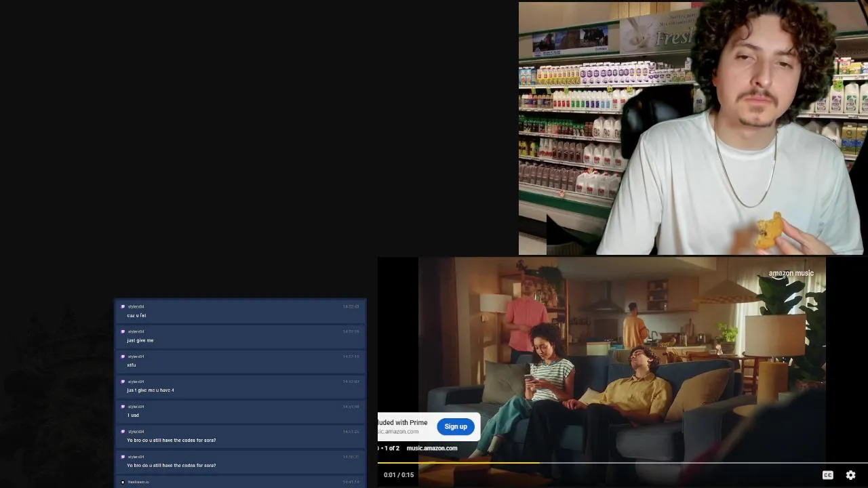Screen dimensions: 868x488
Task: Select the 'stfu' chat message
Action: coord(240,361)
